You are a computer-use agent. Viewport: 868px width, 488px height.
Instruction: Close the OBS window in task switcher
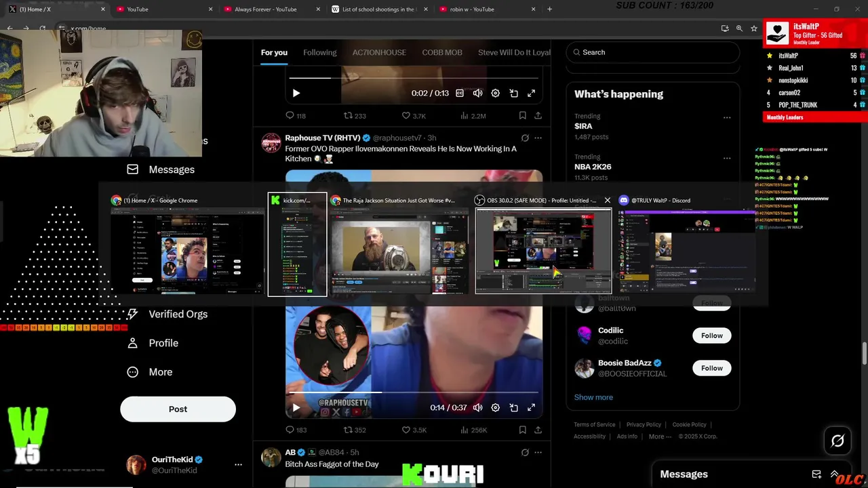[x=607, y=200]
